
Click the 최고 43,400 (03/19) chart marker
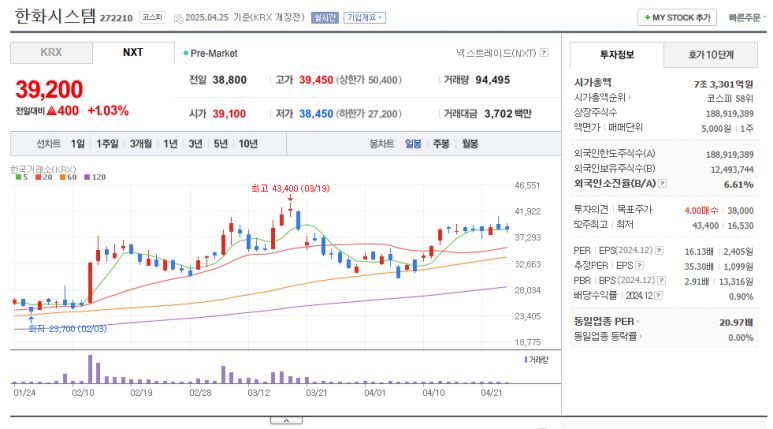[x=290, y=189]
